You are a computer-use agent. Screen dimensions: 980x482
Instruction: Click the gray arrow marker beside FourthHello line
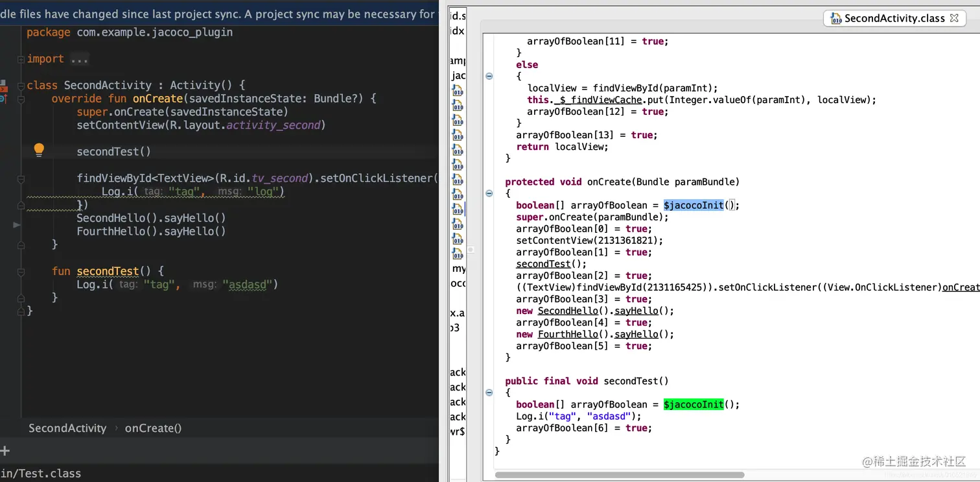(x=17, y=224)
